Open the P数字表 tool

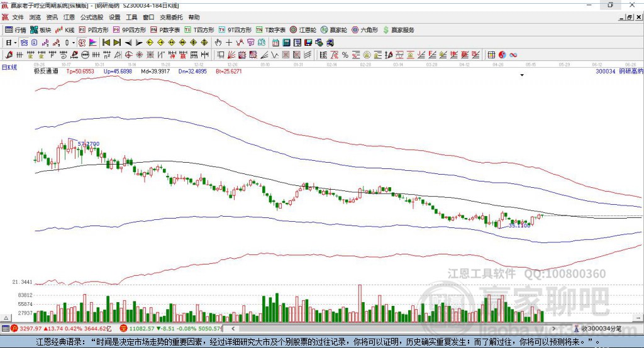[x=165, y=30]
